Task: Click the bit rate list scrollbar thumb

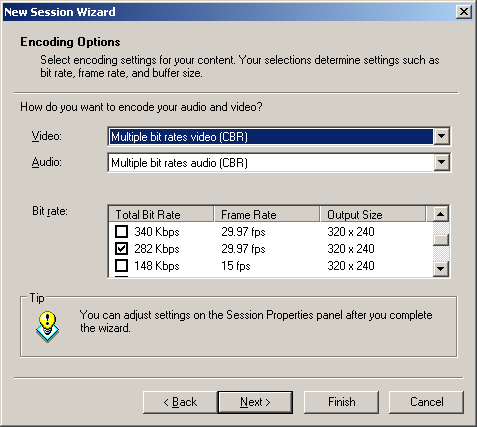Action: coord(441,239)
